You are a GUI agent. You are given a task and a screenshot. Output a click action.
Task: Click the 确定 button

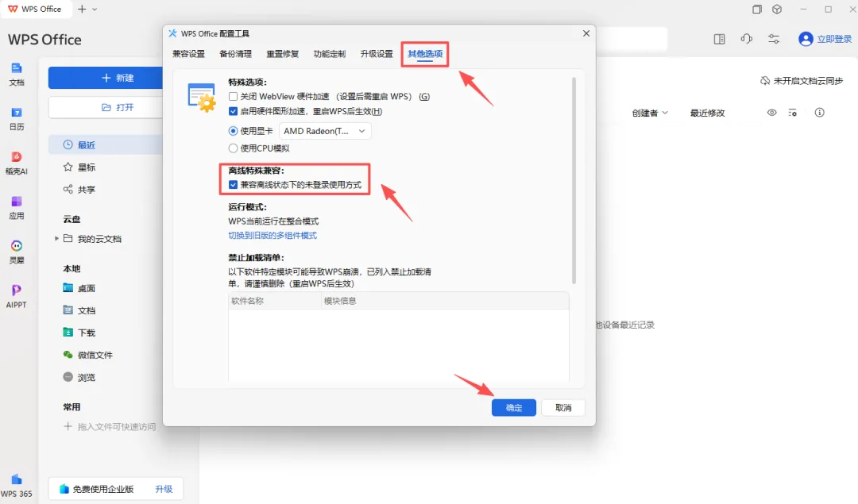514,408
